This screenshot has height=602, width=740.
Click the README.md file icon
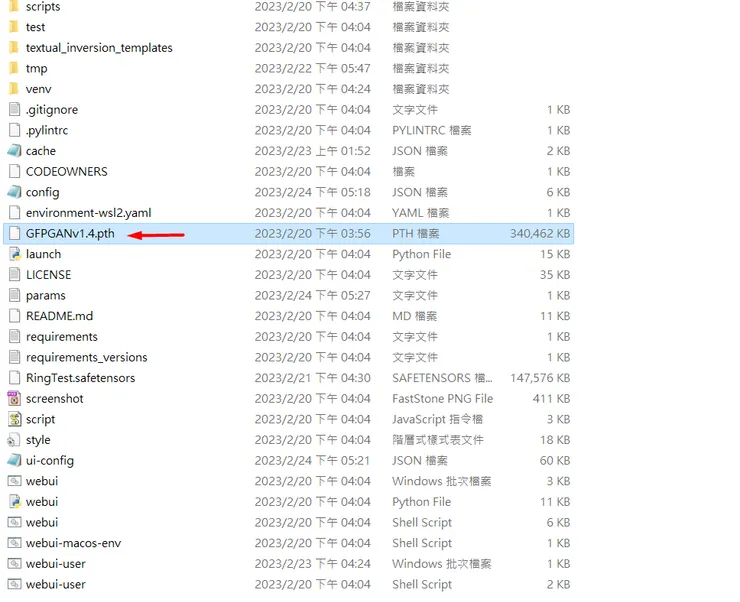(x=15, y=316)
